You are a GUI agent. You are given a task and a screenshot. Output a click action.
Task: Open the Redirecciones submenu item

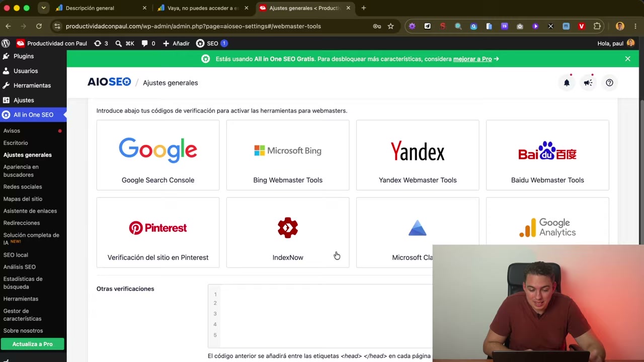(x=22, y=223)
